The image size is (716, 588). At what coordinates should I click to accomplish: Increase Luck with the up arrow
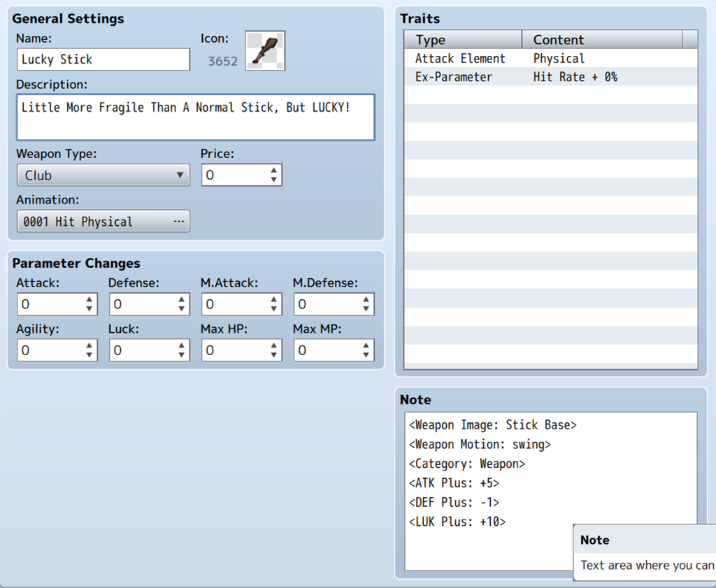(x=182, y=345)
